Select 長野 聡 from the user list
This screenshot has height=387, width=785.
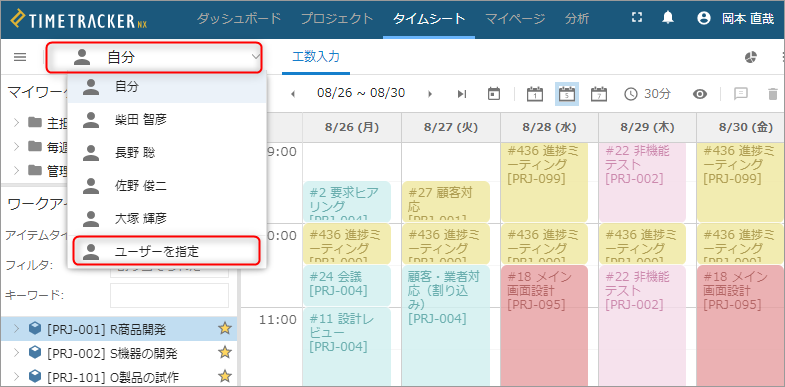pos(167,153)
